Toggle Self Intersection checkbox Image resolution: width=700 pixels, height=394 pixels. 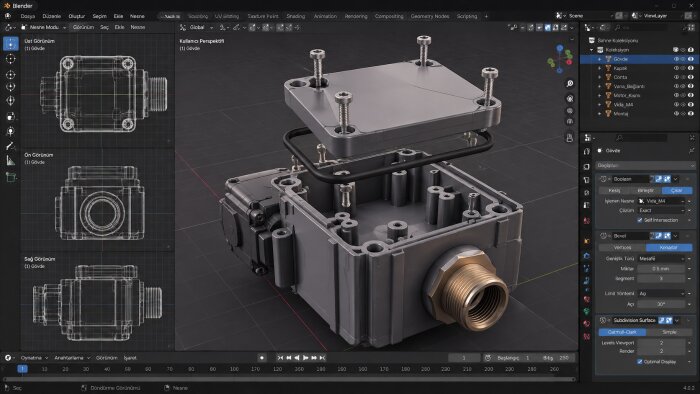tap(640, 220)
